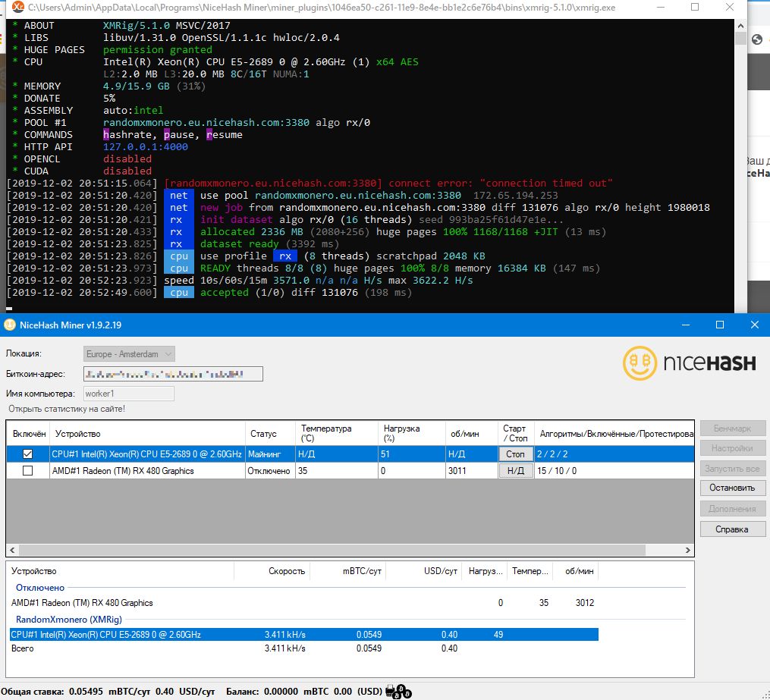Click the console scrollbar up arrow

click(740, 26)
